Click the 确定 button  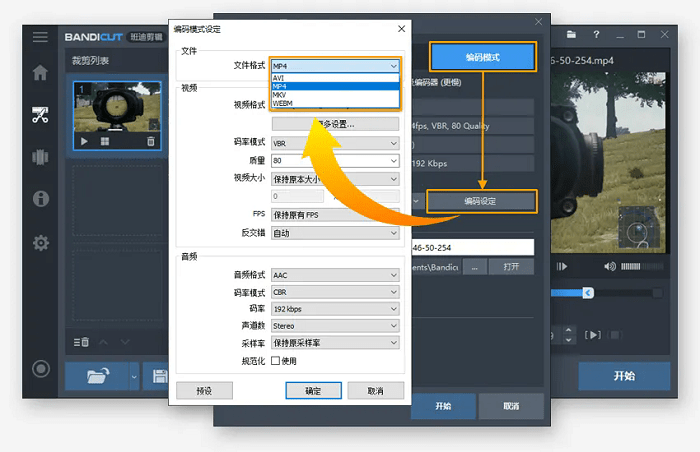click(313, 391)
